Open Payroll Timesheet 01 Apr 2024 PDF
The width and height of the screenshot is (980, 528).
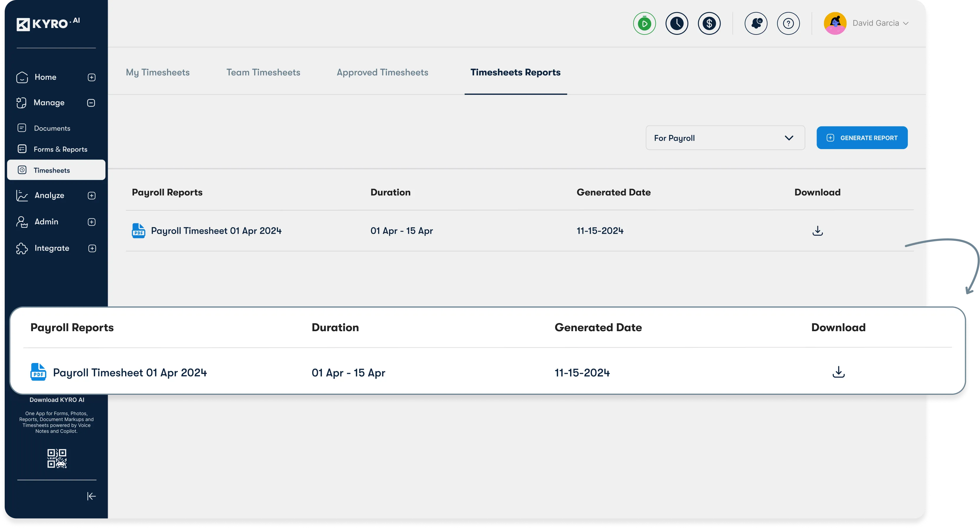pos(216,231)
